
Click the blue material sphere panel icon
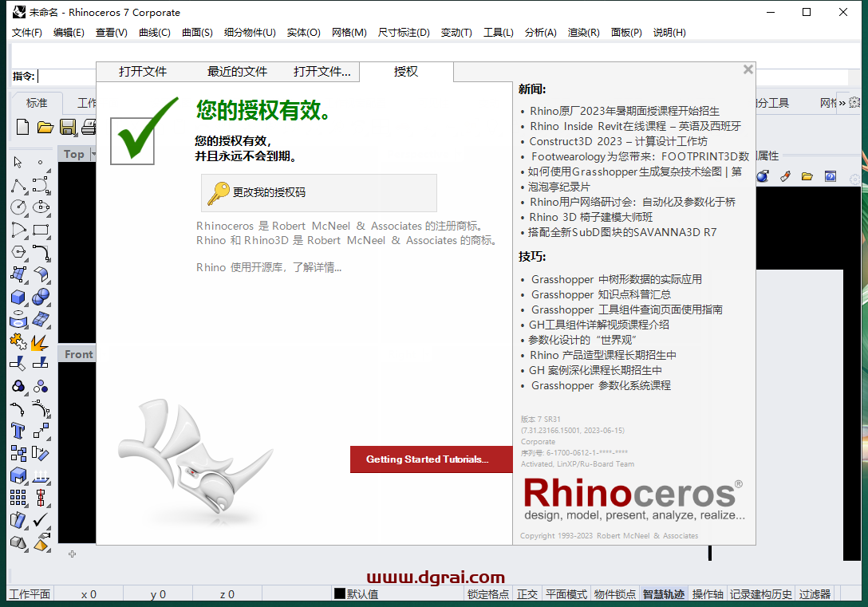(x=763, y=176)
